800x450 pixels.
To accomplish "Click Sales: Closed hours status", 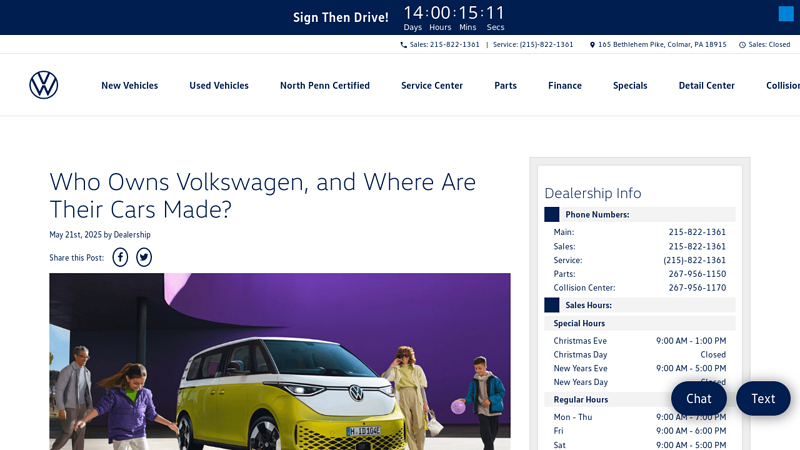I will pos(769,45).
